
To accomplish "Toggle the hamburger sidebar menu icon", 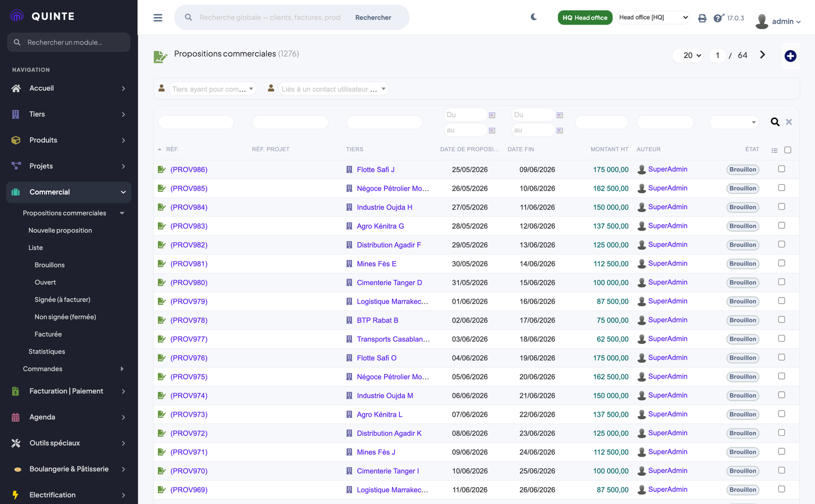I will coord(158,17).
